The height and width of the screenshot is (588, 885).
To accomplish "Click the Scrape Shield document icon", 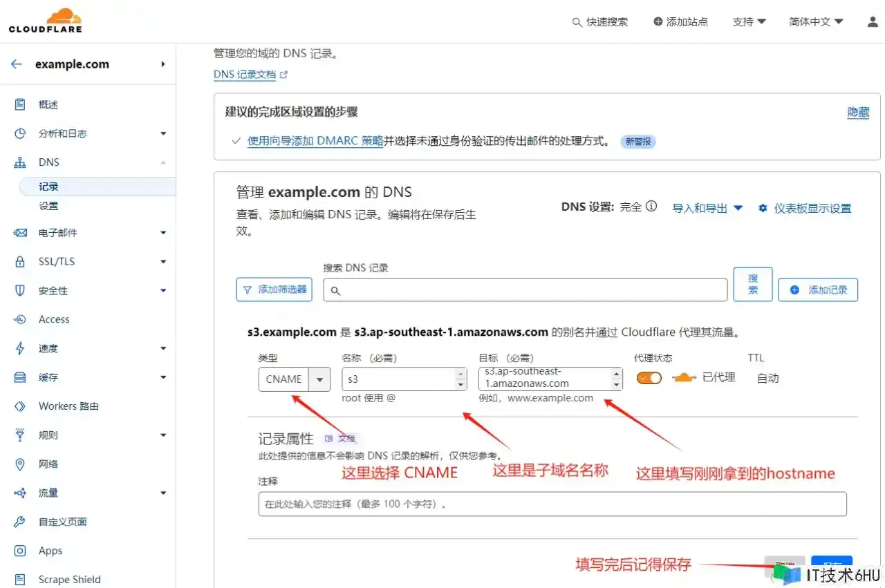I will pos(20,580).
